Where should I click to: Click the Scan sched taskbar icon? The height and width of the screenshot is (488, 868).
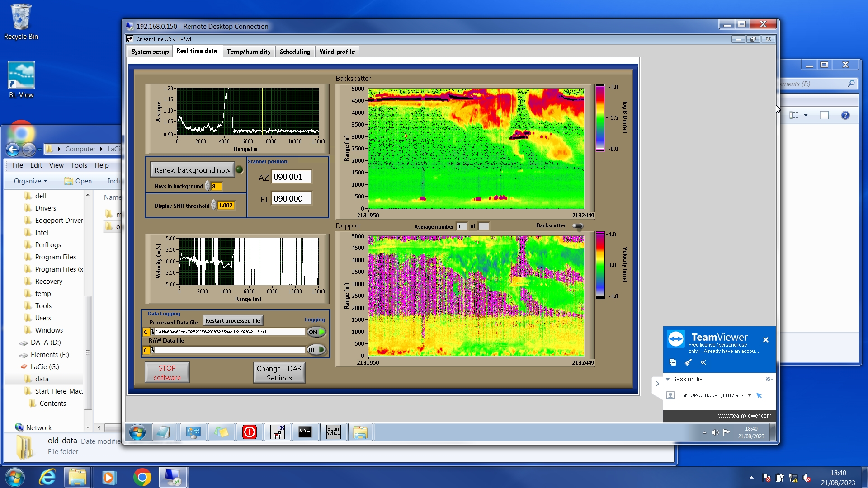pos(333,432)
